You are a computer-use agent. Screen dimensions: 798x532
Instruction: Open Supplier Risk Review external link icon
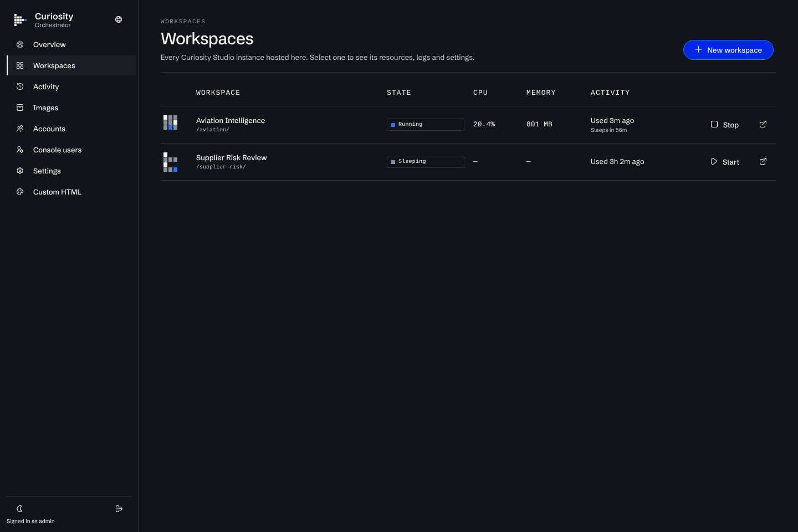coord(763,161)
